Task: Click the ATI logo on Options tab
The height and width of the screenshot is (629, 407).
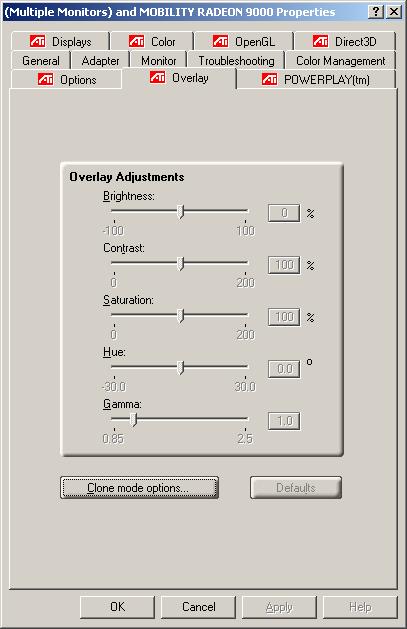Action: 45,79
